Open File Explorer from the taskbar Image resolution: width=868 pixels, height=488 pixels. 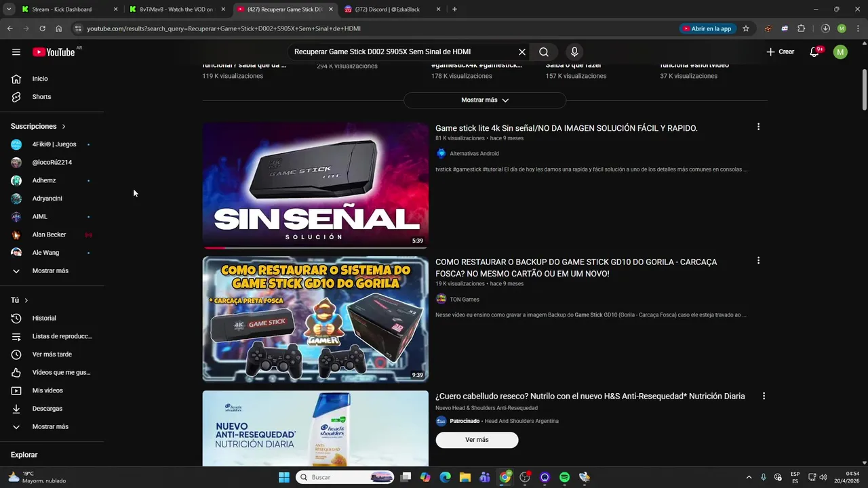pyautogui.click(x=465, y=477)
